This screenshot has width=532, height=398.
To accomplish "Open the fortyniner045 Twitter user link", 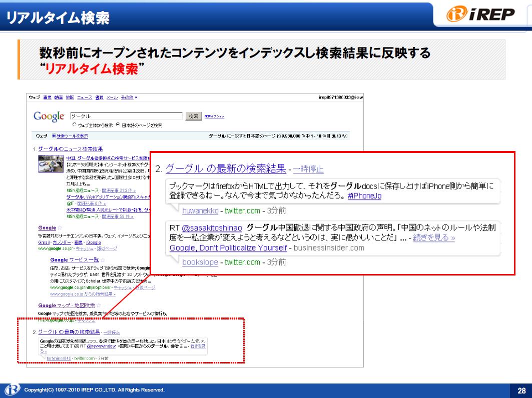I will coord(59,358).
